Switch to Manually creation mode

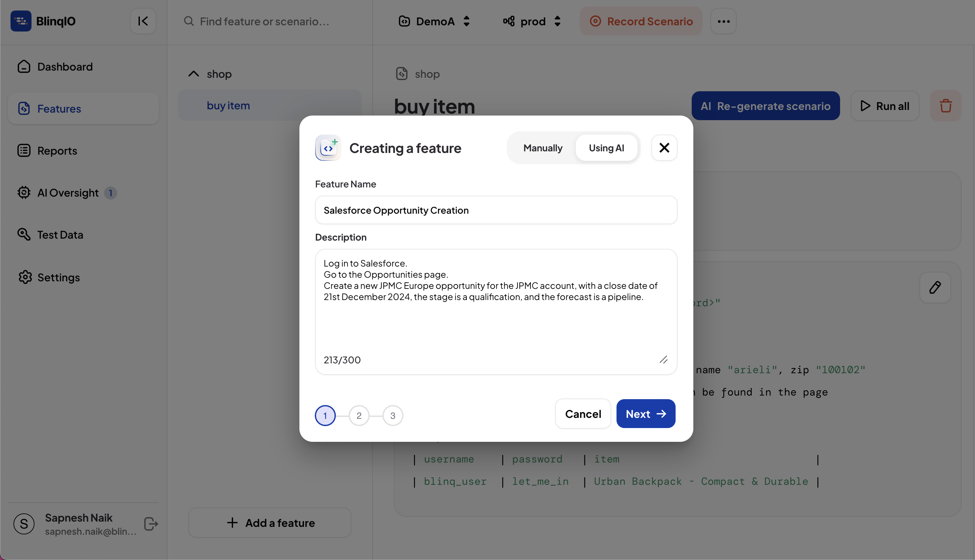(x=543, y=148)
